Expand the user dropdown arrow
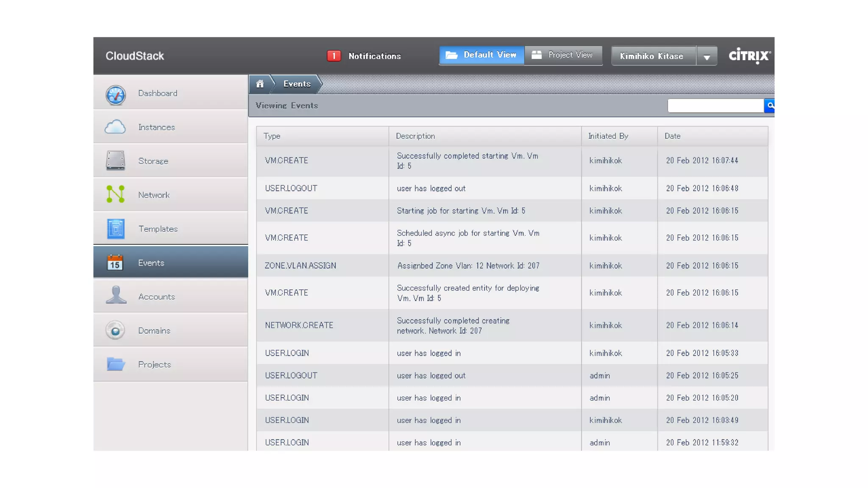The image size is (868, 488). [x=707, y=56]
